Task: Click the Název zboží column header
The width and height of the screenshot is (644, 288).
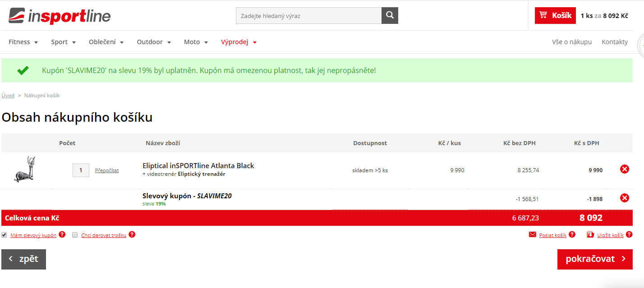Action: (x=163, y=143)
